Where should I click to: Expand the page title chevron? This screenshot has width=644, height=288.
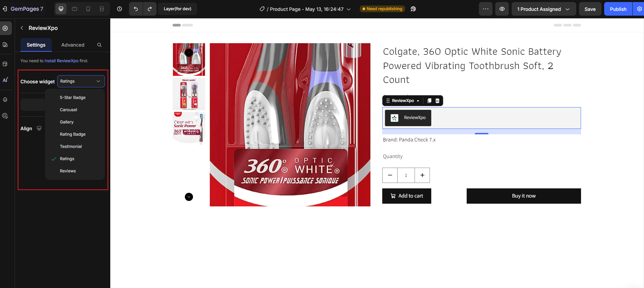(x=349, y=9)
